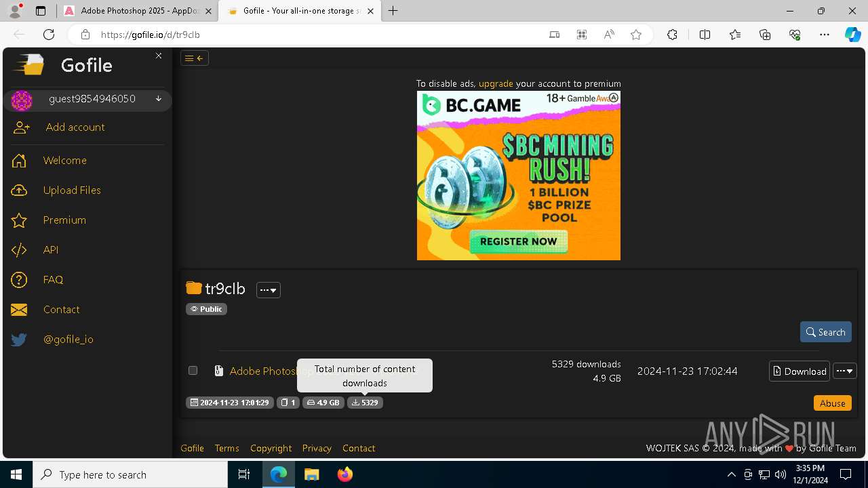Open Firefox from the taskbar

click(x=345, y=474)
